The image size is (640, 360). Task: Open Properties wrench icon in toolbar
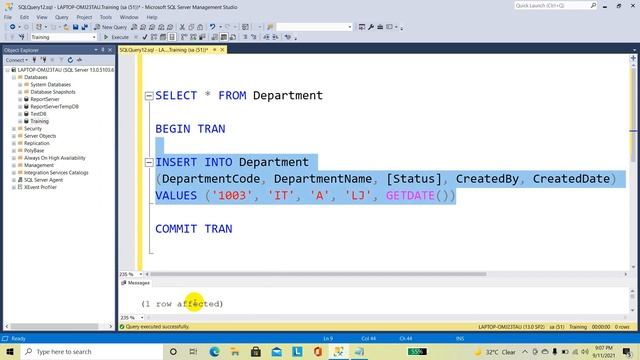click(371, 27)
